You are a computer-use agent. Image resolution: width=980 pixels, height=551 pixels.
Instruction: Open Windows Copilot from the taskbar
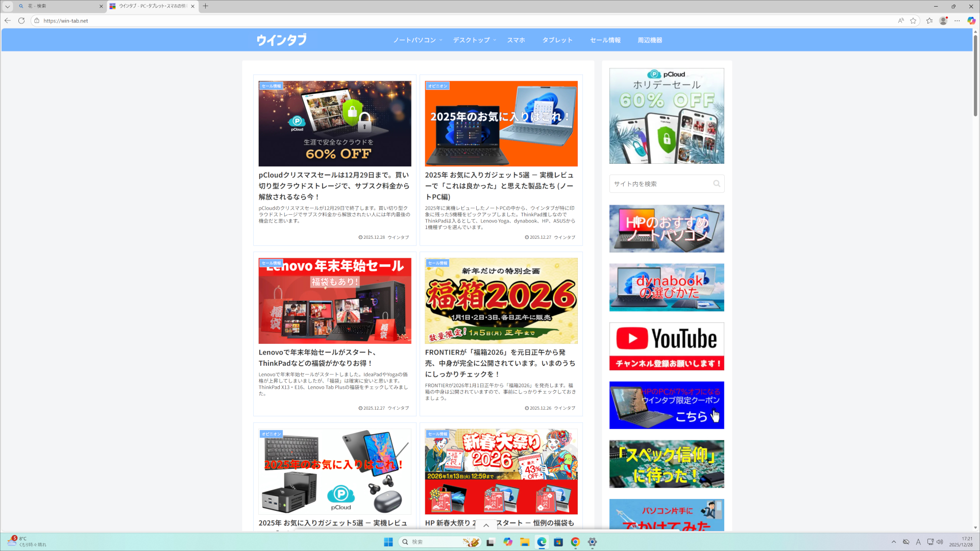(507, 542)
